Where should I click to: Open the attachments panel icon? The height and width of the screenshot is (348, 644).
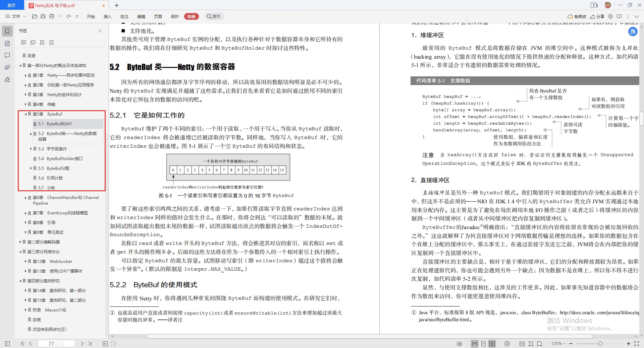click(x=7, y=67)
